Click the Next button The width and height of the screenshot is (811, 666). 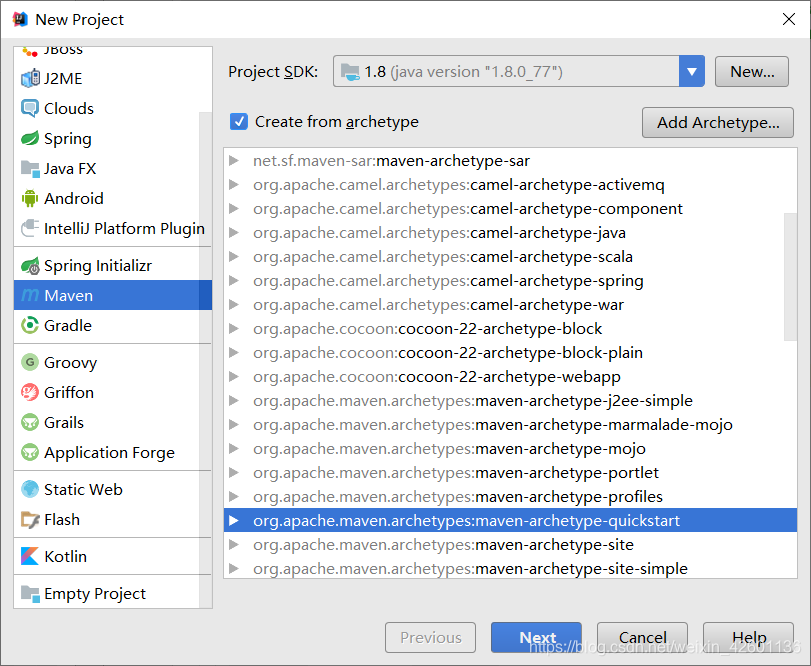coord(537,638)
